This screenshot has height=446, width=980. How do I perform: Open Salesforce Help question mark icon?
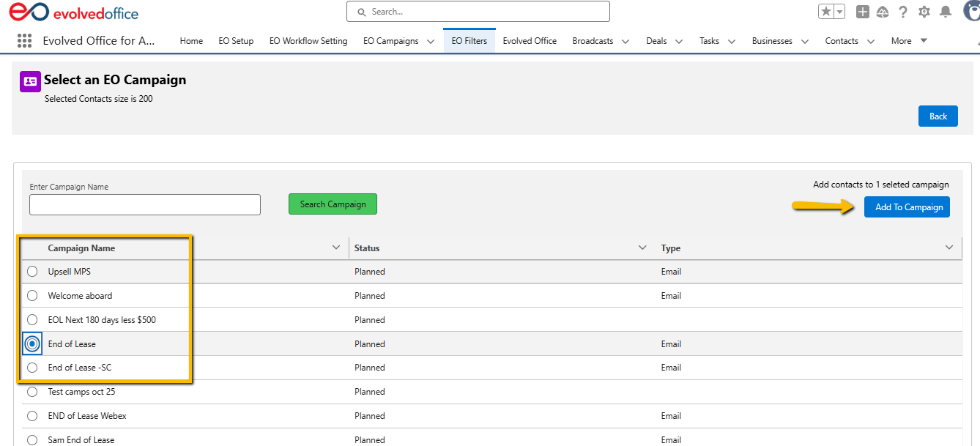click(903, 12)
